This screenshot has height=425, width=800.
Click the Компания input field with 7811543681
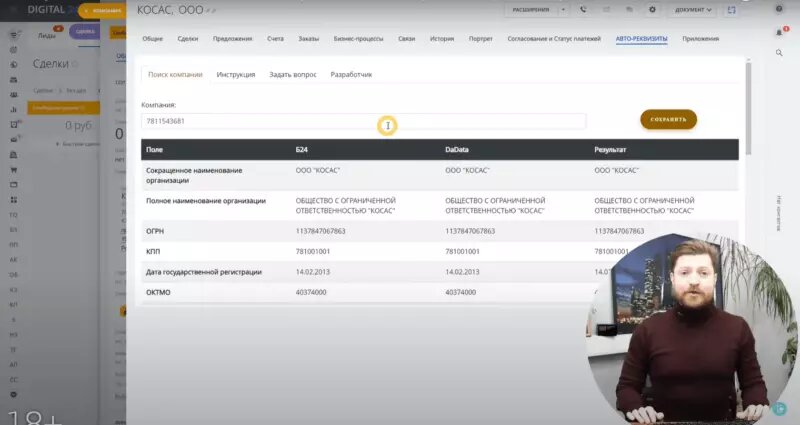(364, 121)
